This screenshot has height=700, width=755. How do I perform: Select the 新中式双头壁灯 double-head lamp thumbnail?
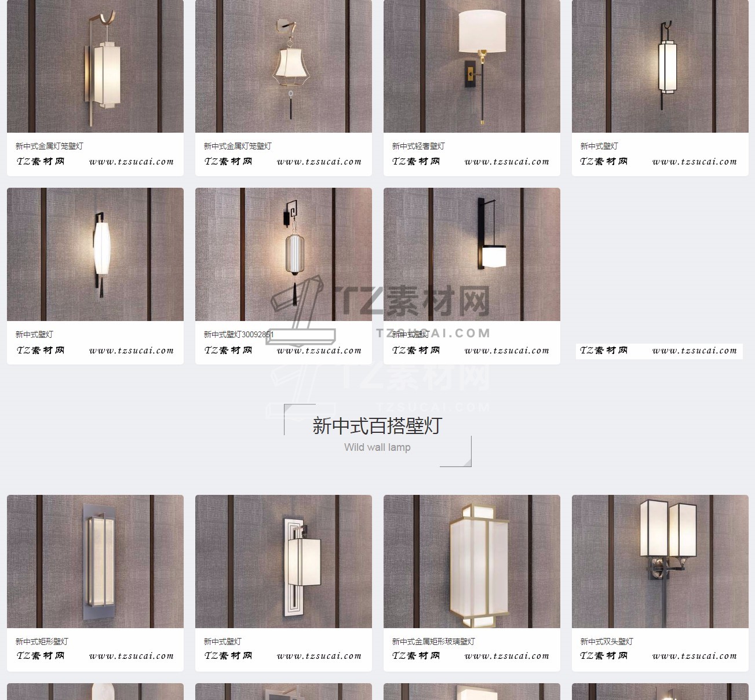(x=660, y=562)
